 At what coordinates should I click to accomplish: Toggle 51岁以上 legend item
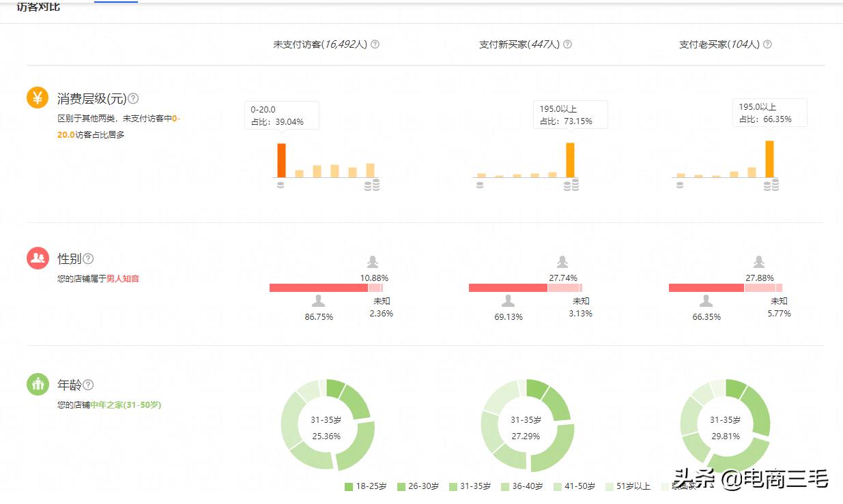click(x=628, y=486)
